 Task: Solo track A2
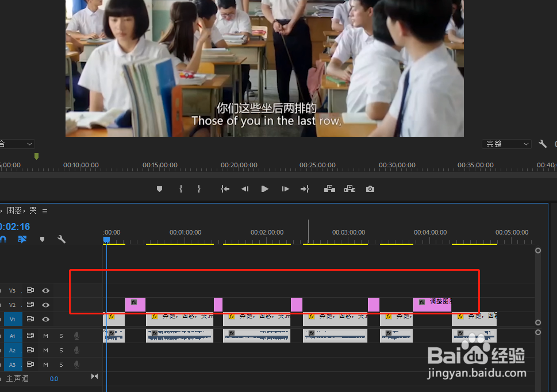[x=61, y=350]
